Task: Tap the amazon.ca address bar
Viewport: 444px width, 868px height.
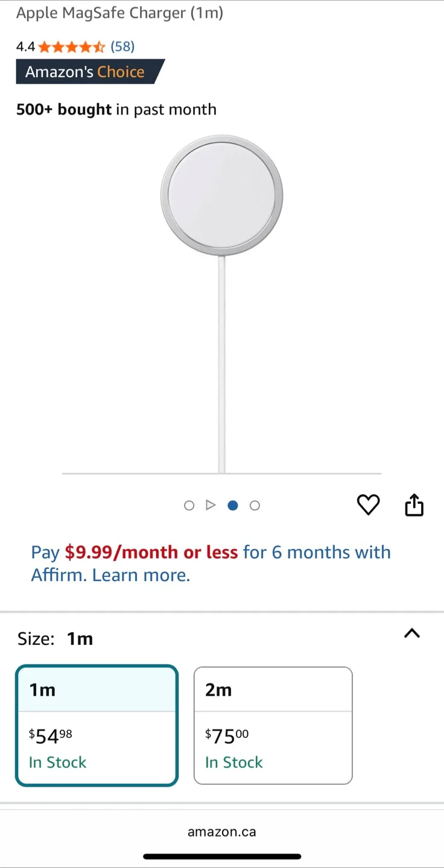Action: tap(221, 832)
